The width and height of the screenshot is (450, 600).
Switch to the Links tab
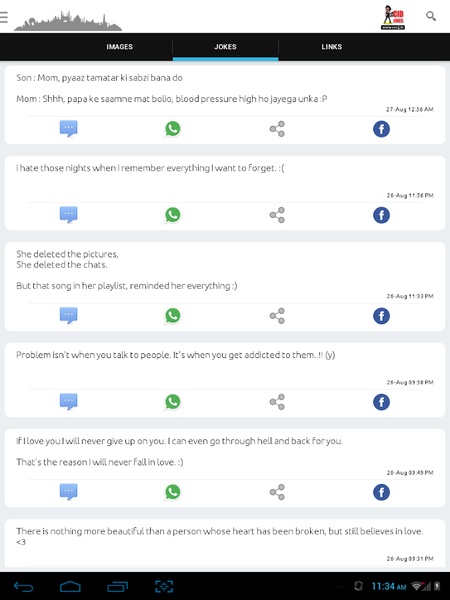pos(331,47)
